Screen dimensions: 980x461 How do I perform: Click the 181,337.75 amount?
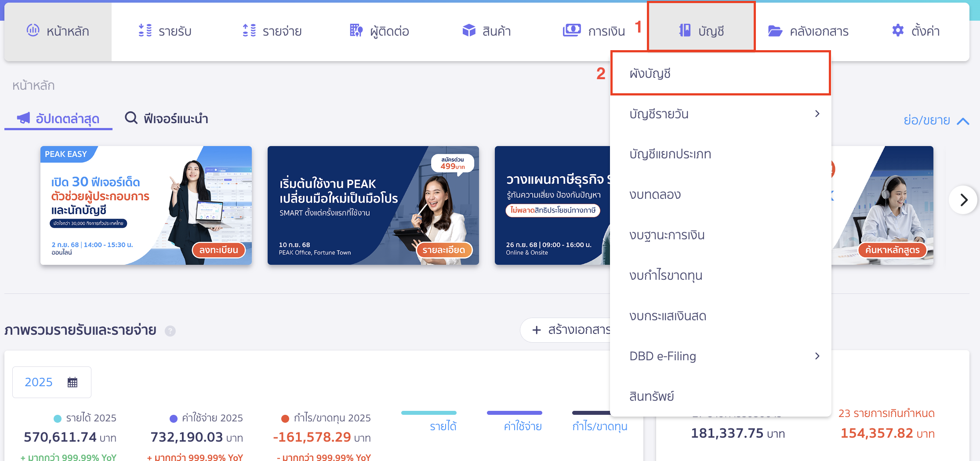coord(727,433)
